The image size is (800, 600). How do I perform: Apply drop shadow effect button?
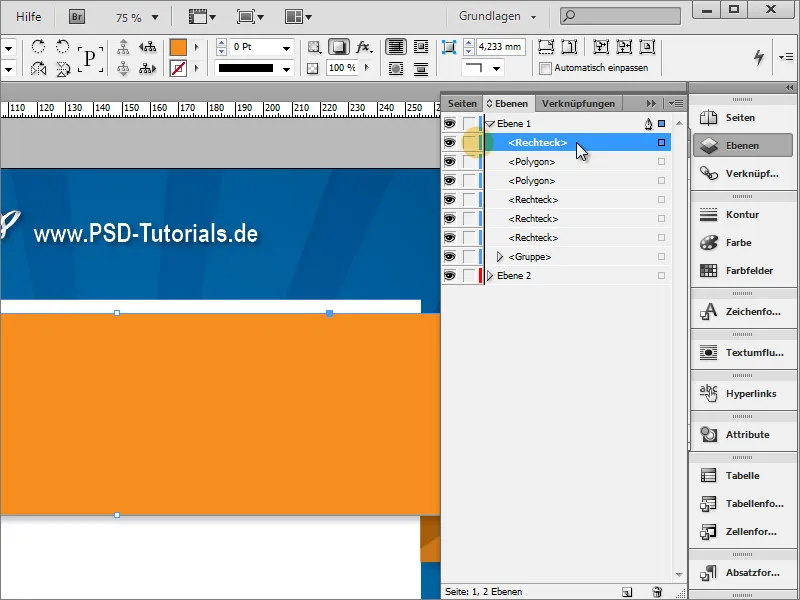[338, 47]
